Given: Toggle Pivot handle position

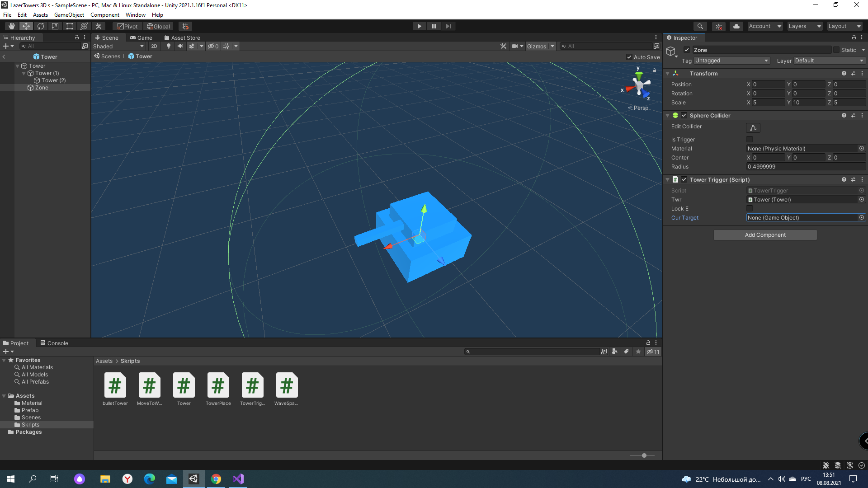Looking at the screenshot, I should point(127,26).
